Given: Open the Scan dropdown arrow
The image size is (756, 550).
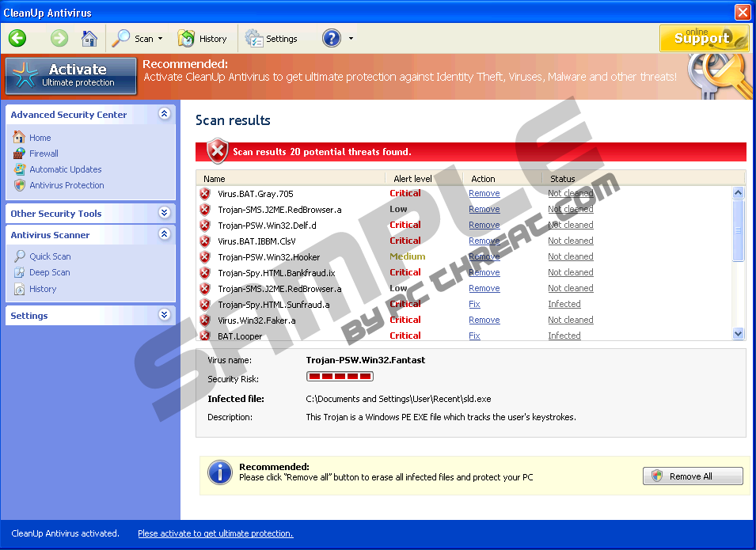Looking at the screenshot, I should [x=160, y=39].
